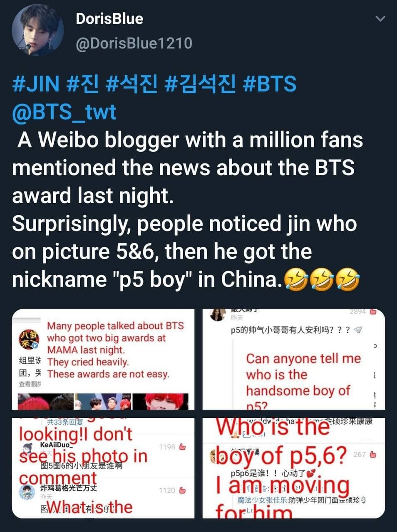Screen dimensions: 397x532
Task: Click the like thumb icon next to 1120
Action: tap(182, 490)
